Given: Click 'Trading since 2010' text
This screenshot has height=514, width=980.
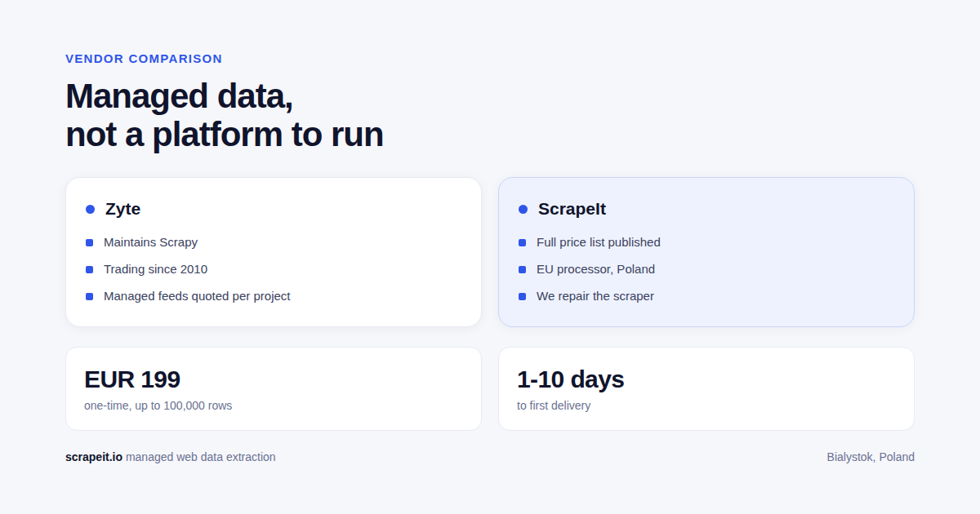Looking at the screenshot, I should (x=155, y=269).
